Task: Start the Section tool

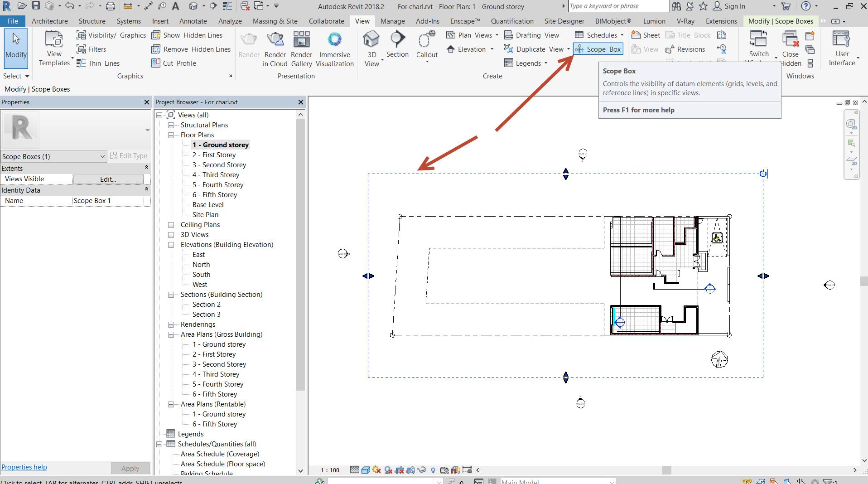Action: (397, 44)
